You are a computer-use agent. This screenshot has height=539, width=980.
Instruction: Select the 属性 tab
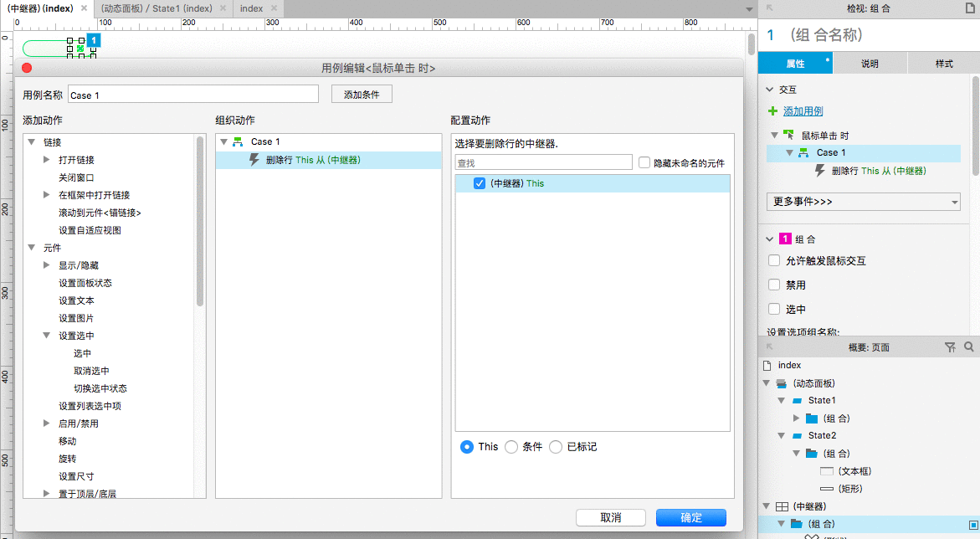pyautogui.click(x=795, y=63)
